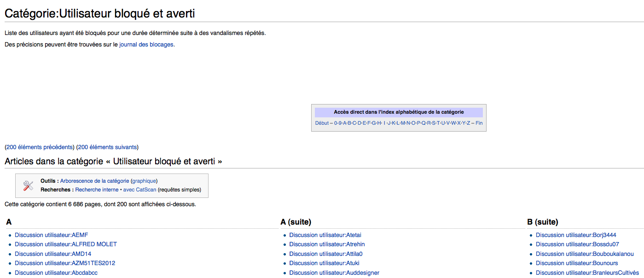The image size is (644, 278).
Task: Select letter Z in the alphabetical index
Action: pyautogui.click(x=468, y=123)
